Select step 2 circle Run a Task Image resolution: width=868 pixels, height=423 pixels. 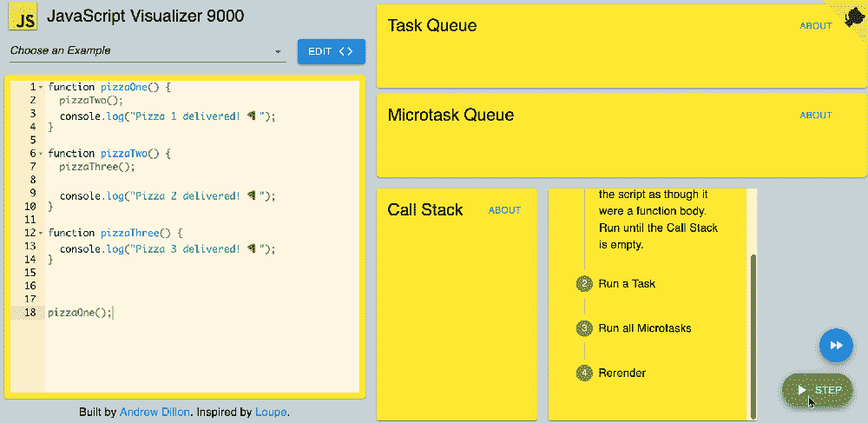point(584,284)
